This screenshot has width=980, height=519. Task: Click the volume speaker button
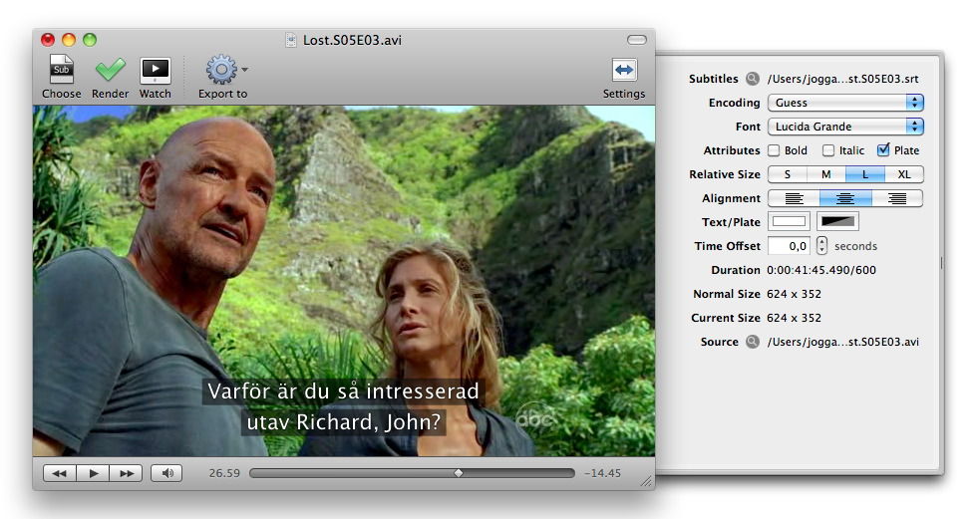click(166, 473)
